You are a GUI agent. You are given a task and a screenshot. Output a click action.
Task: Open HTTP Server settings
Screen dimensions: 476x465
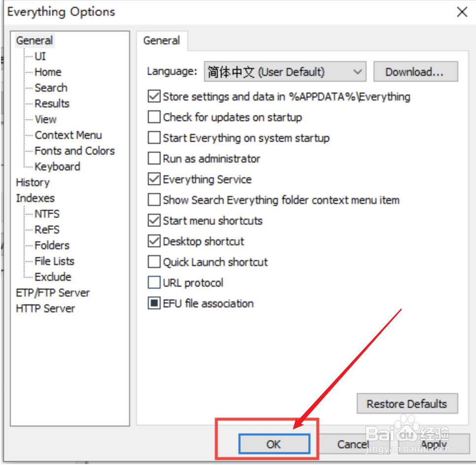45,309
